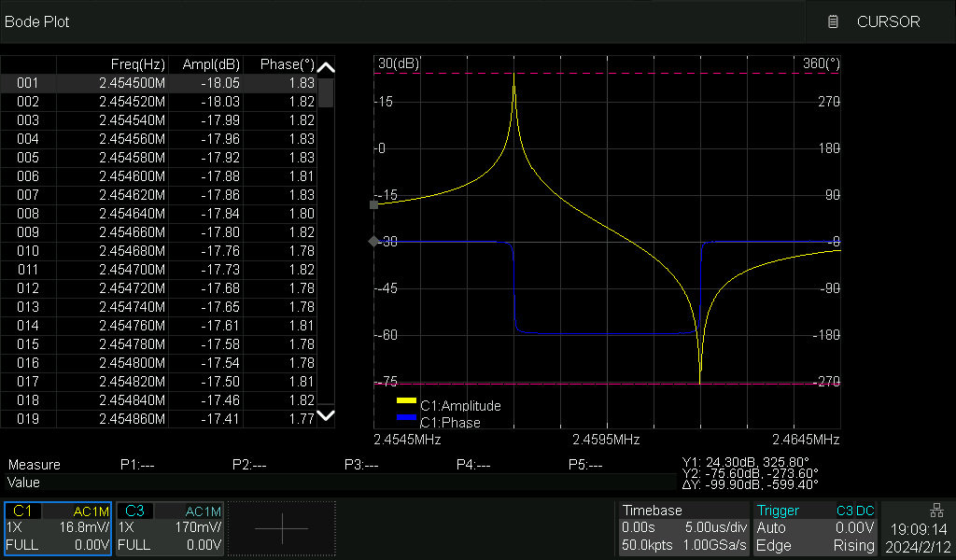Toggle the C3 channel box
This screenshot has height=560, width=956.
pyautogui.click(x=170, y=528)
